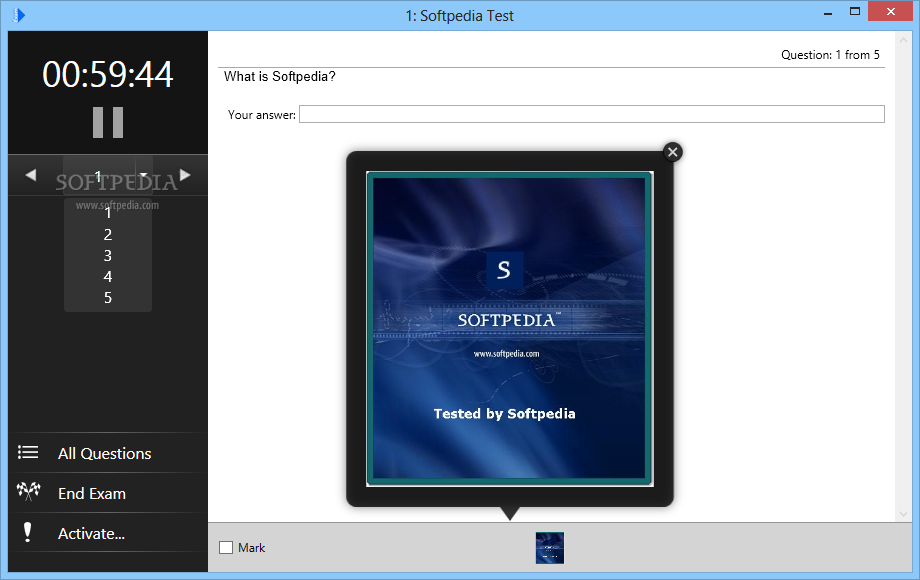Click the 'Question: 1 from 5' text
This screenshot has width=920, height=580.
coord(830,55)
